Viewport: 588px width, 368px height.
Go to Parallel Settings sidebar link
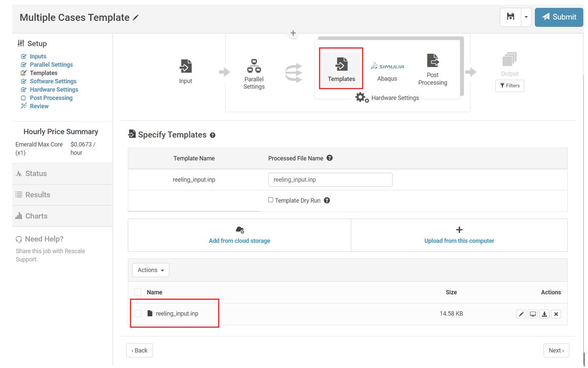51,64
